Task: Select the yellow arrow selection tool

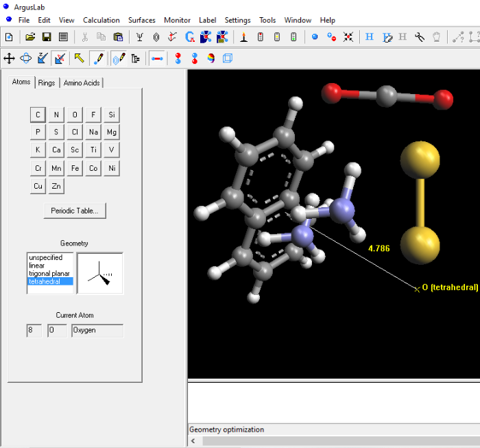Action: coord(79,59)
